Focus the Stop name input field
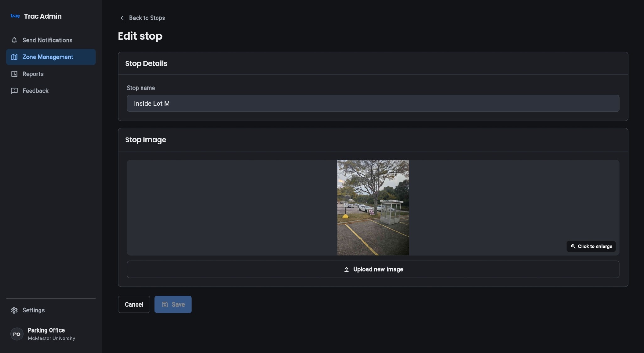Viewport: 644px width, 353px height. [373, 103]
